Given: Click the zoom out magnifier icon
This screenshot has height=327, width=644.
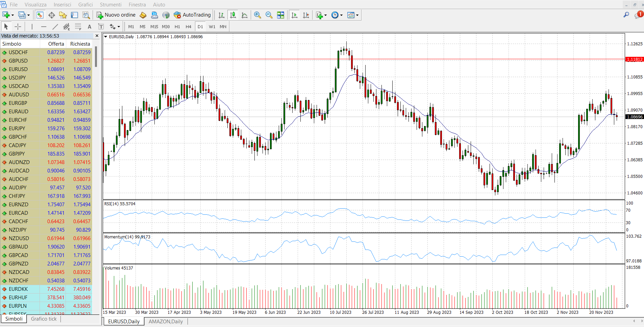Looking at the screenshot, I should click(269, 15).
